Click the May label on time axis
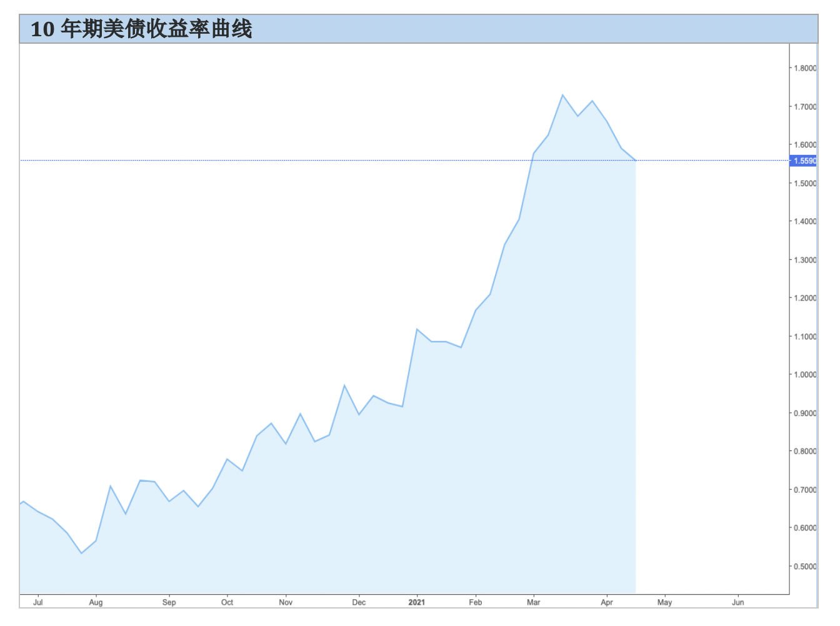This screenshot has height=626, width=840. [664, 602]
